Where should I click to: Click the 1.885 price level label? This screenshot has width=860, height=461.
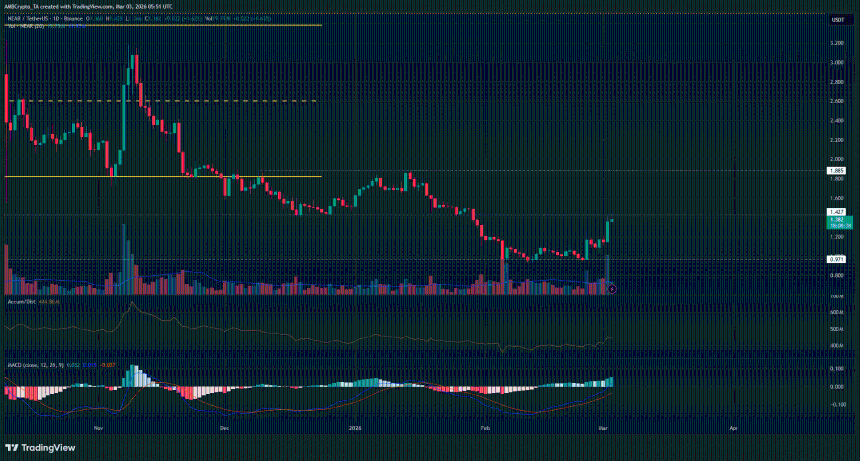[837, 171]
